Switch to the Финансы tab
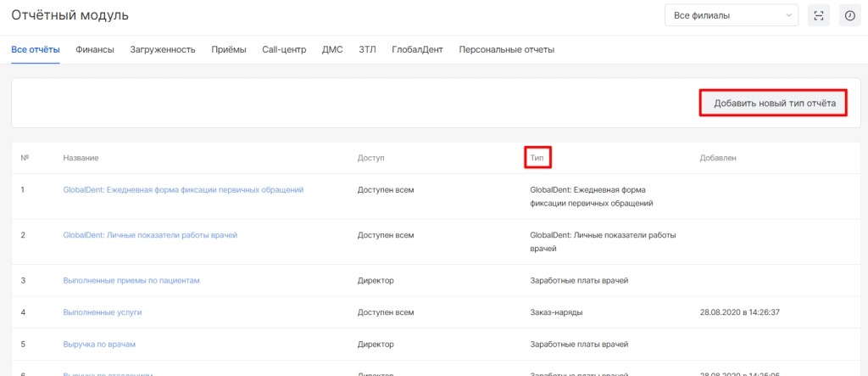This screenshot has width=868, height=376. tap(95, 49)
